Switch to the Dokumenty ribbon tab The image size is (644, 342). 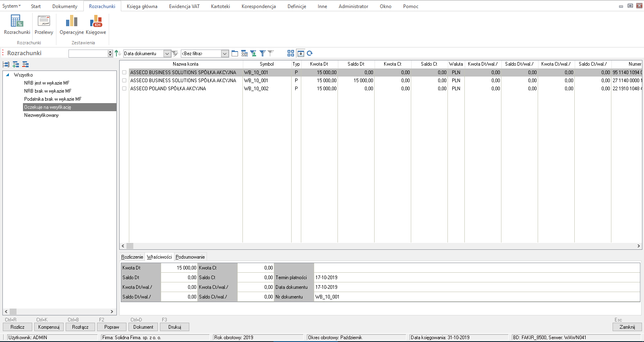(65, 6)
